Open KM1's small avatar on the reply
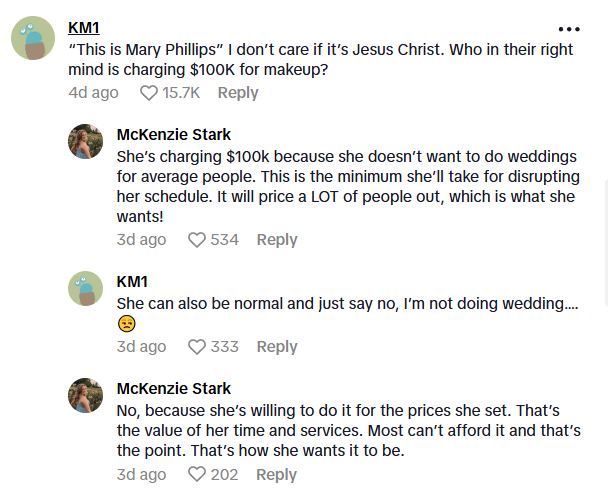 click(x=86, y=289)
